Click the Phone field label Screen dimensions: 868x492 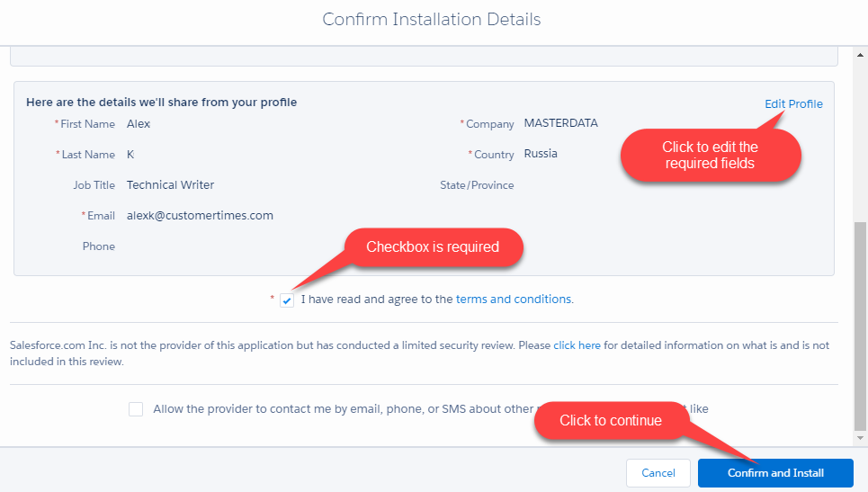click(x=99, y=246)
